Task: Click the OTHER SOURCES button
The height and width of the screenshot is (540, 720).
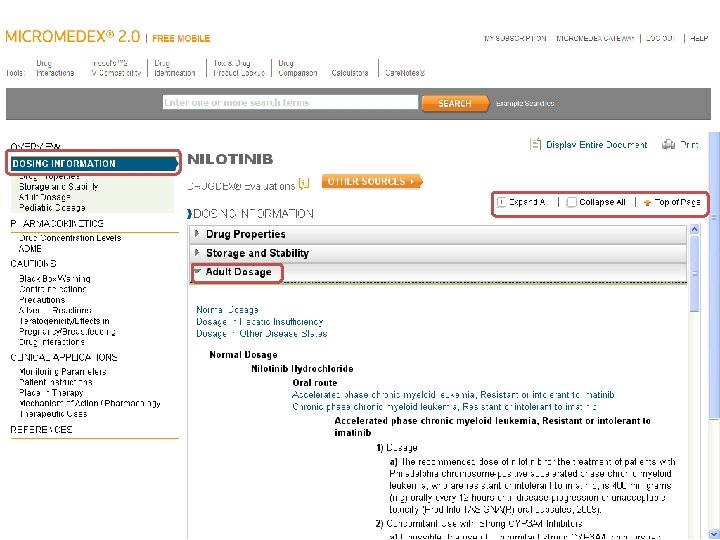Action: coord(371,181)
